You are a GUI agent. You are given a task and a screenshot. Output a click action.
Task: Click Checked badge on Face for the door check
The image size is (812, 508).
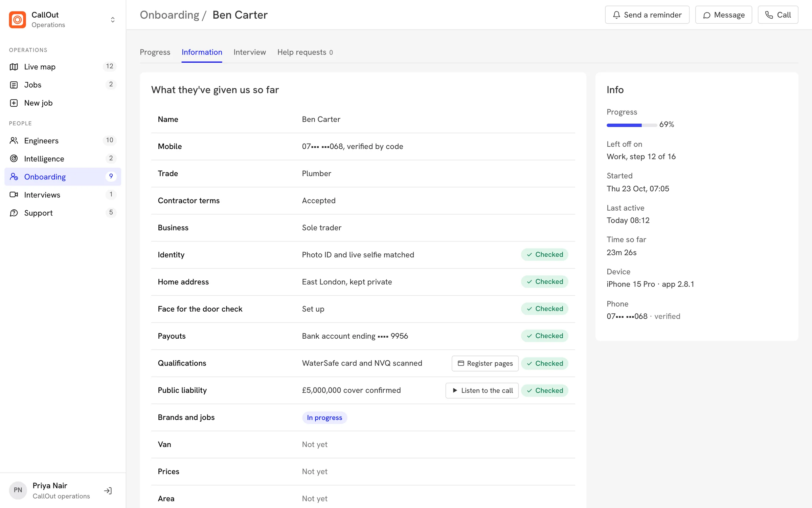tap(544, 309)
